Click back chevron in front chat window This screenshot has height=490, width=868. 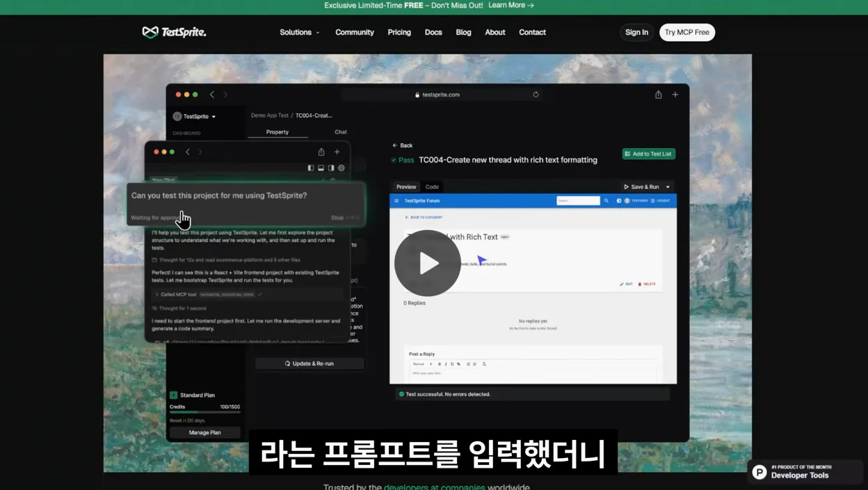tap(187, 152)
